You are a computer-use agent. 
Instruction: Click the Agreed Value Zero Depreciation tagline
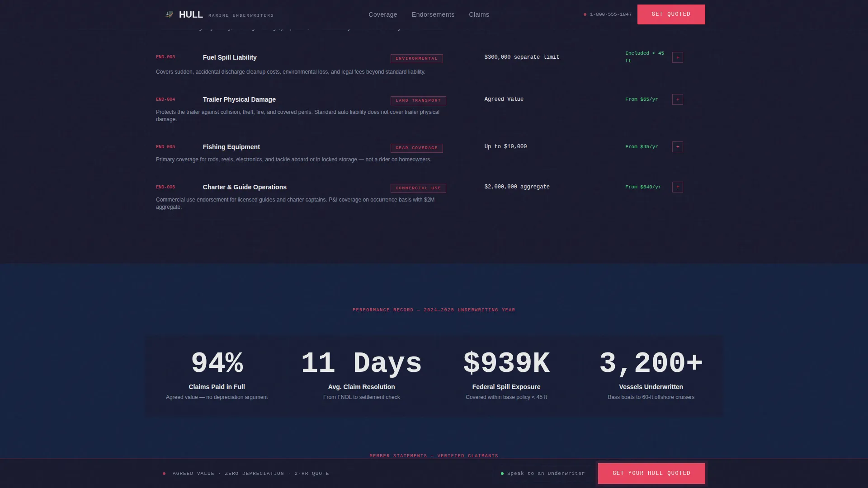pos(251,474)
